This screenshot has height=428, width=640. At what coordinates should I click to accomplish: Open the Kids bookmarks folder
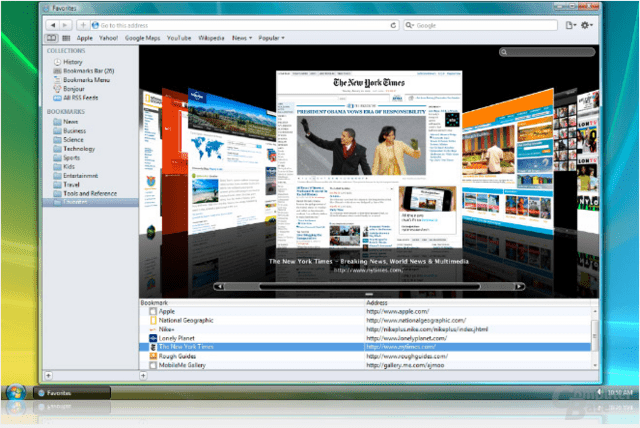64,167
